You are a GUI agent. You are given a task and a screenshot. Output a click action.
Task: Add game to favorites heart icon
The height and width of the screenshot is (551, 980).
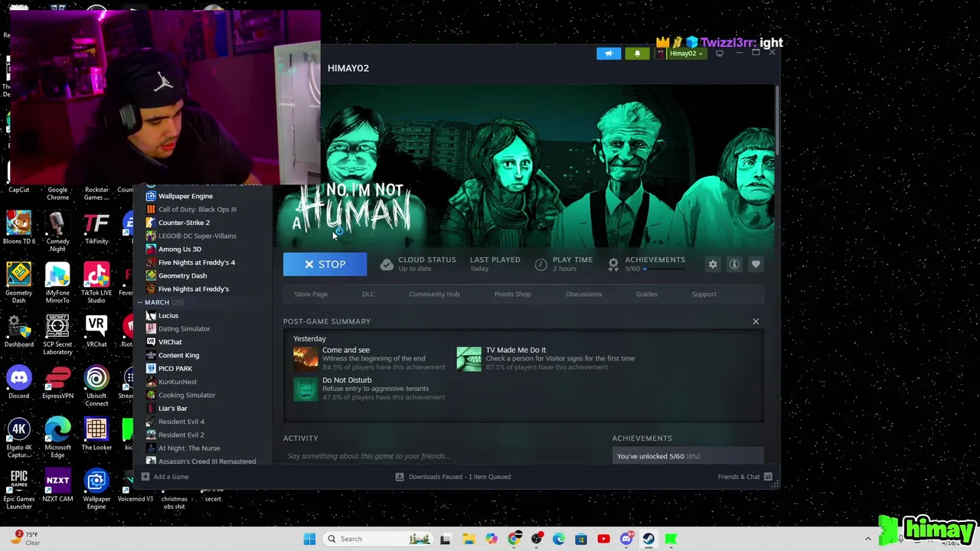click(756, 264)
